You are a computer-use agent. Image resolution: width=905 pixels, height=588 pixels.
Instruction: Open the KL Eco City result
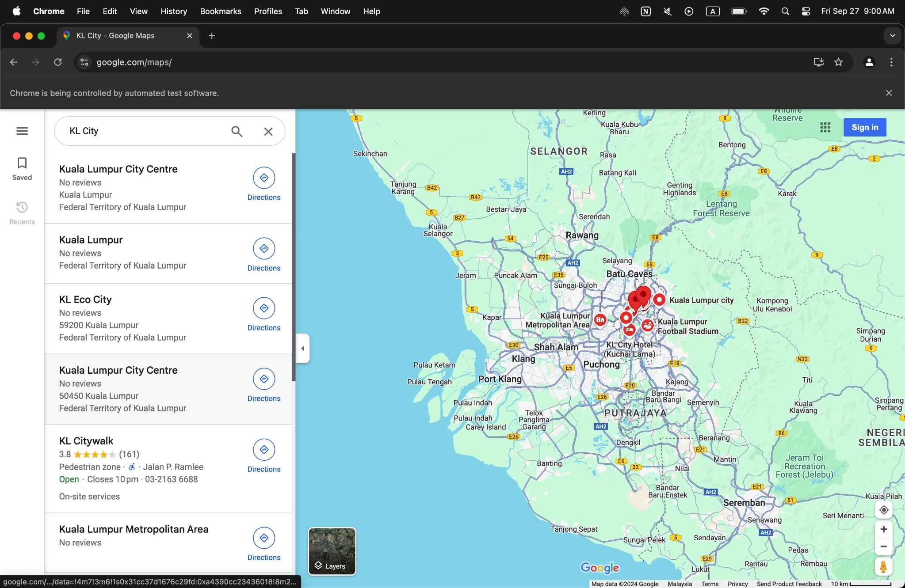pos(168,319)
